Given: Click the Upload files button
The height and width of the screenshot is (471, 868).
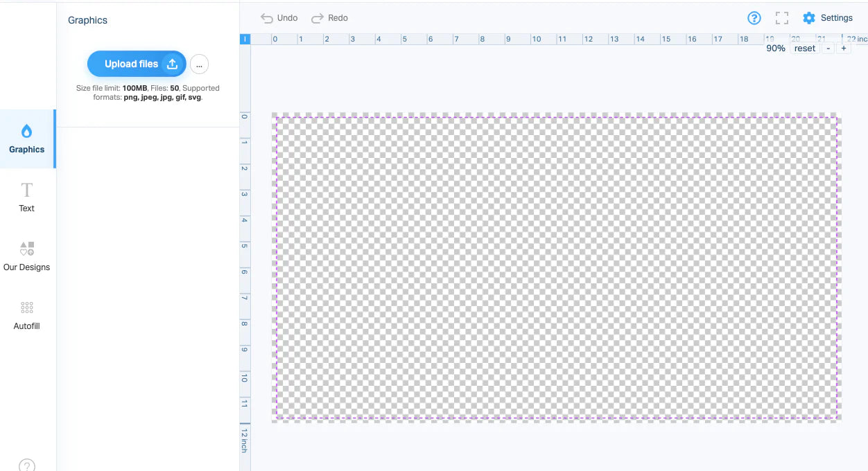Looking at the screenshot, I should [136, 64].
